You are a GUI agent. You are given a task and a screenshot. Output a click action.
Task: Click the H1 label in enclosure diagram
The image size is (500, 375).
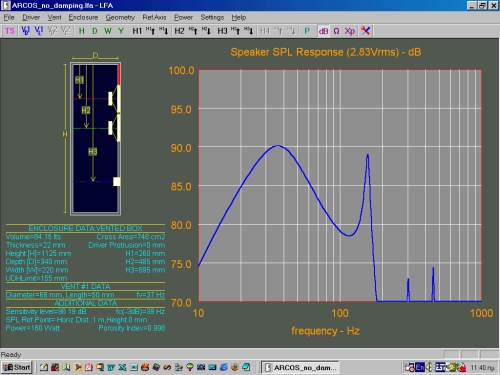pos(79,80)
